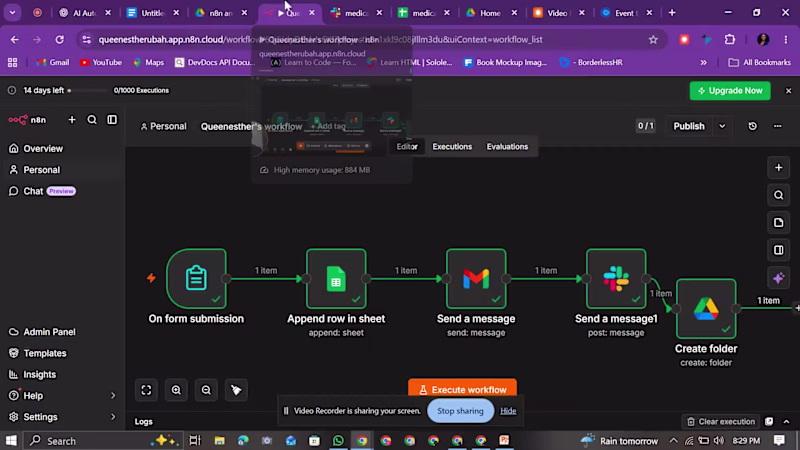Open the Chrome extensions puzzle icon

[x=730, y=39]
